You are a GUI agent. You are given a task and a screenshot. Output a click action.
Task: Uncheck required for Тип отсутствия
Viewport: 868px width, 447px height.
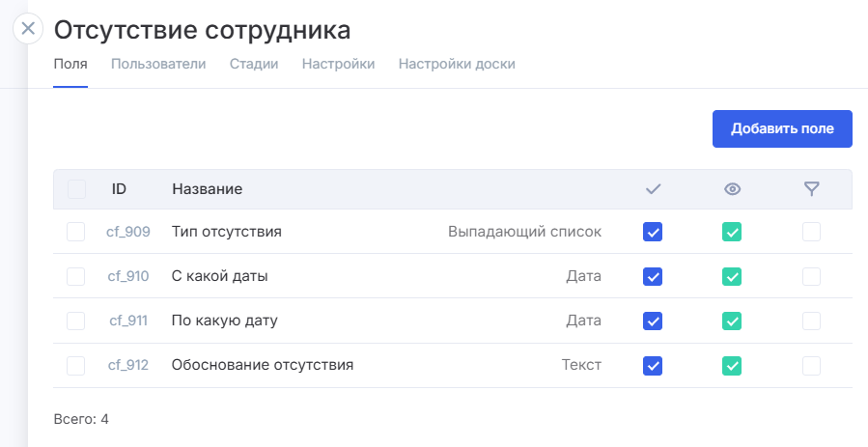pos(653,232)
